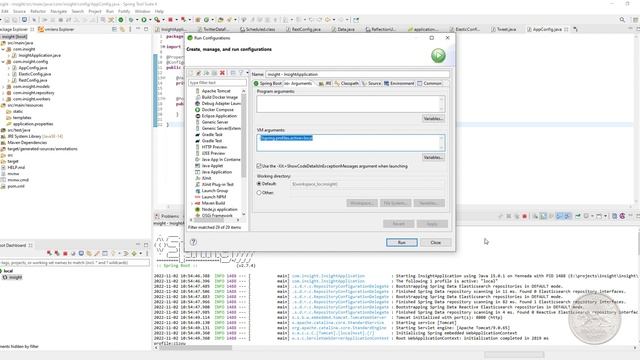Switch to JRE tab in dialog
Image resolution: width=640 pixels, height=360 pixels.
325,83
